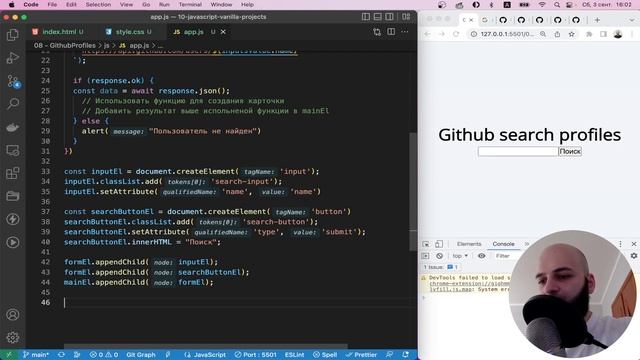
Task: Switch to DevTools Elements tab
Action: pyautogui.click(x=469, y=244)
